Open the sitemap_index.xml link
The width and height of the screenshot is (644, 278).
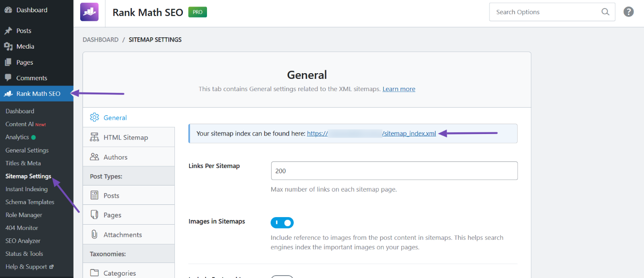(372, 134)
